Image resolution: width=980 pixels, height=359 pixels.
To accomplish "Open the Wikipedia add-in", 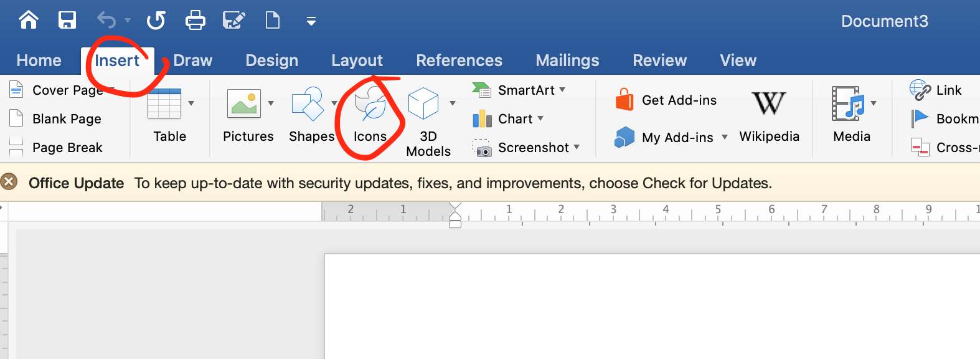I will (769, 116).
